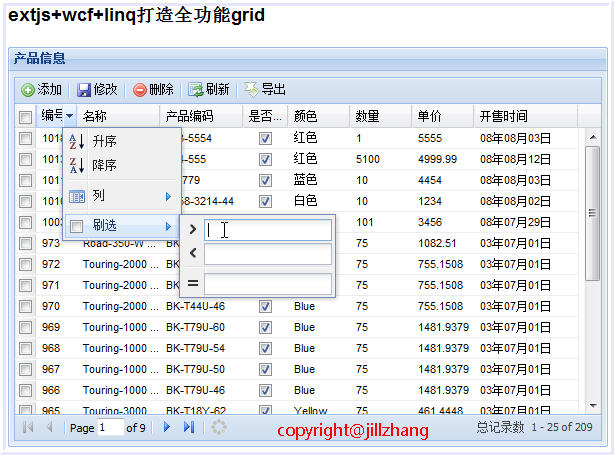Click the Edit (修改) save icon
This screenshot has height=455, width=614.
(84, 90)
